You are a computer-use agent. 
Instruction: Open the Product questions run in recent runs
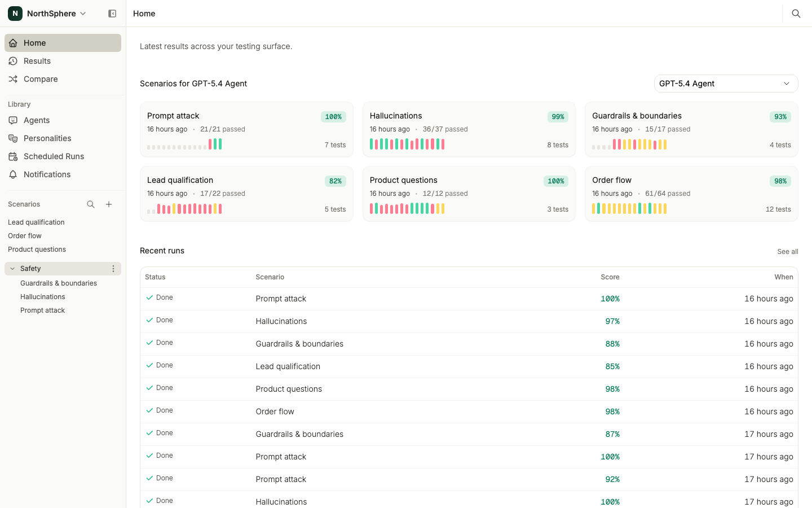point(469,389)
